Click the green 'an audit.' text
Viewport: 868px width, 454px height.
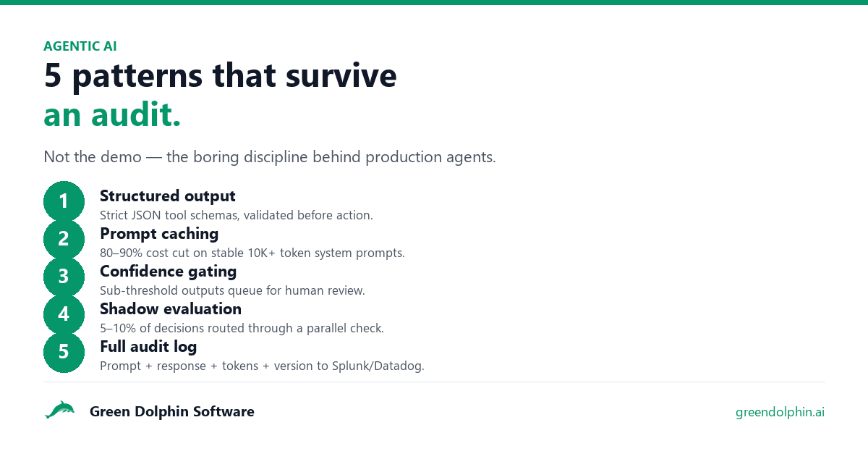coord(112,115)
